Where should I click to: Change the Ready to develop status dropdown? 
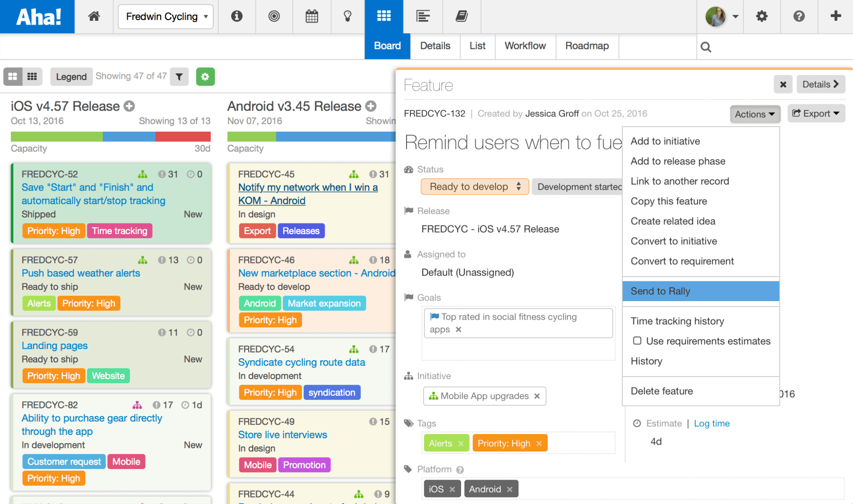[474, 186]
